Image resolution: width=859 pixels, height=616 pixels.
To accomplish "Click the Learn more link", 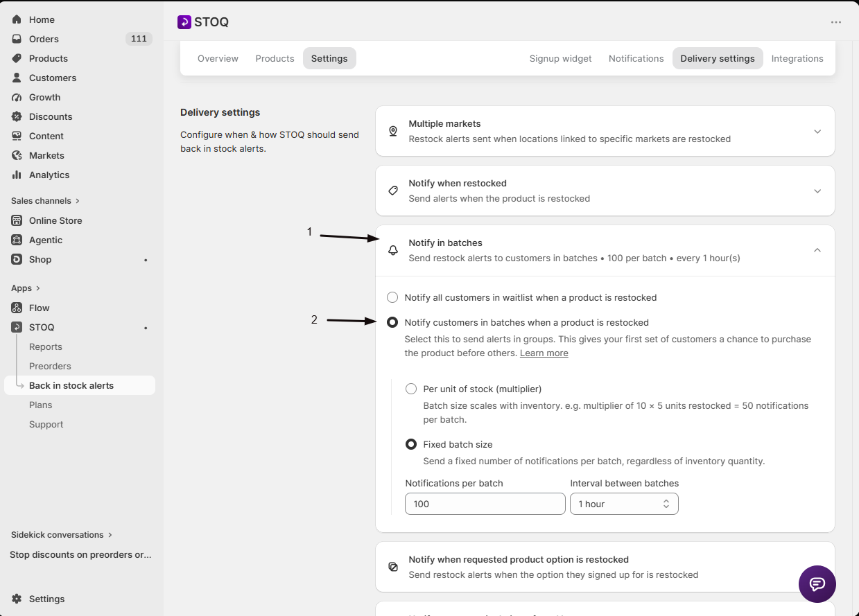I will tap(544, 353).
